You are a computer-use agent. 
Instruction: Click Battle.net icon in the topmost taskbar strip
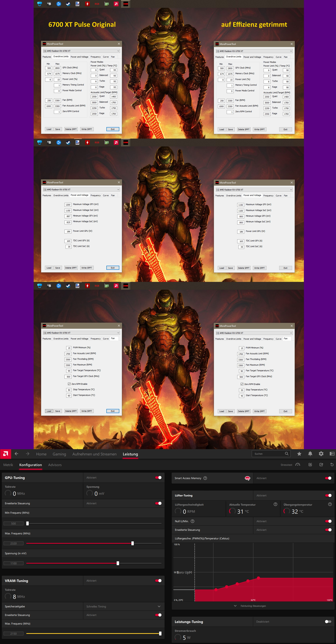click(x=59, y=4)
